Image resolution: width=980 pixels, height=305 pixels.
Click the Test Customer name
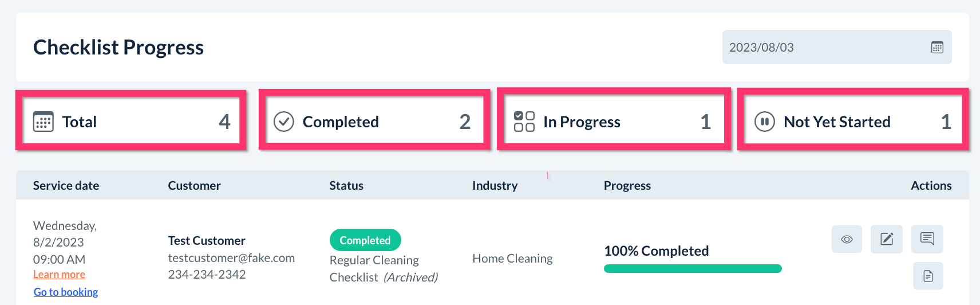207,241
